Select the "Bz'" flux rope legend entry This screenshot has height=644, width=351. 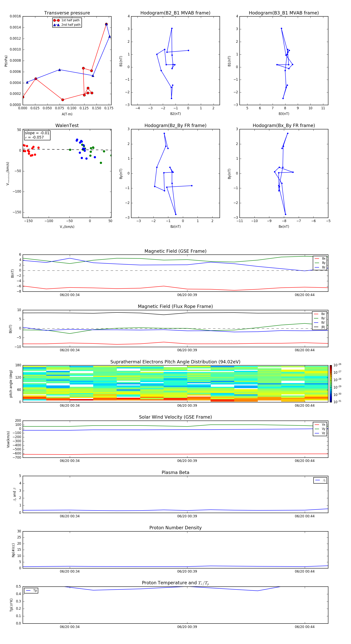click(320, 323)
